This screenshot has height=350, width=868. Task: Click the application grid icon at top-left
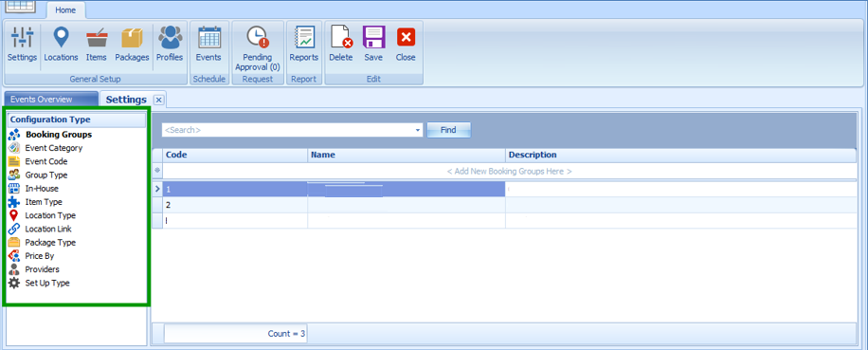21,6
